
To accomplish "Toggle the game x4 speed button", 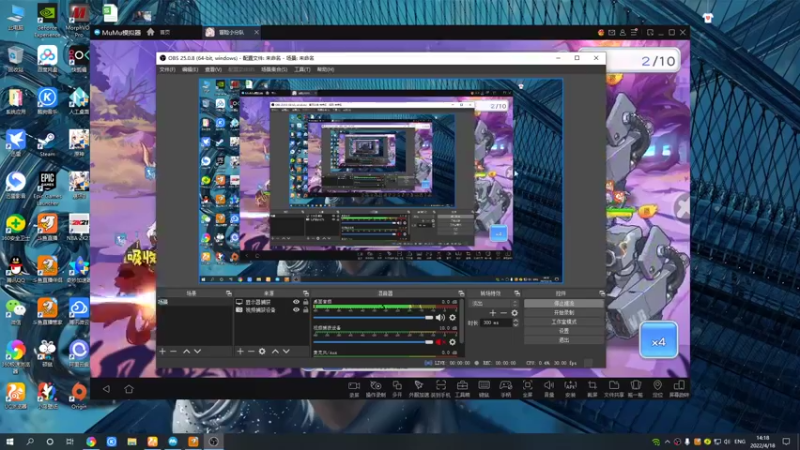I will (659, 341).
